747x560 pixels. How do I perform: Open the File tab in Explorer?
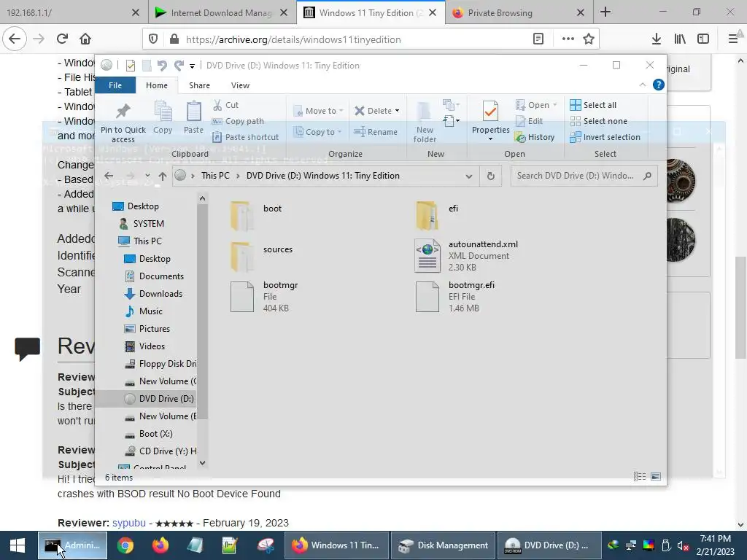[115, 85]
